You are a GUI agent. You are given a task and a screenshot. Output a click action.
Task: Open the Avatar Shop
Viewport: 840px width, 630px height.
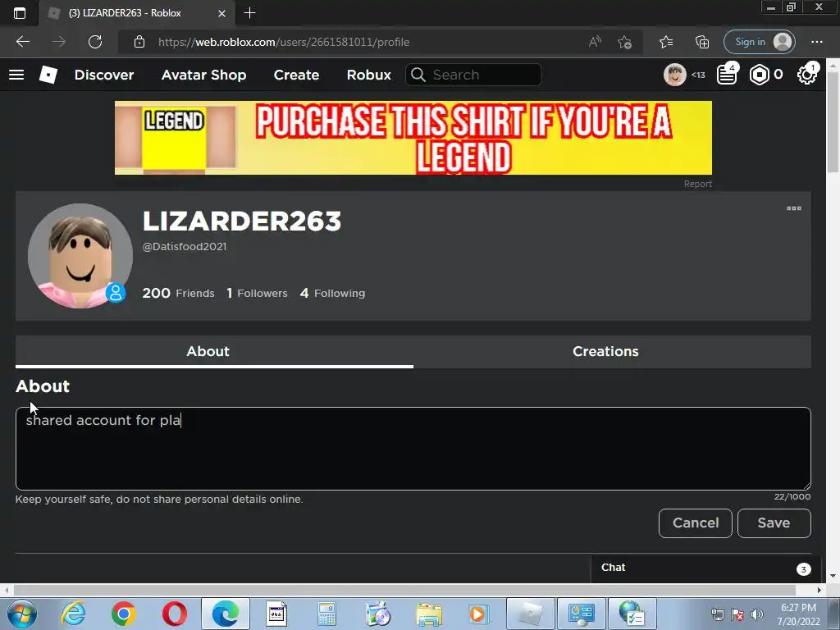tap(203, 75)
